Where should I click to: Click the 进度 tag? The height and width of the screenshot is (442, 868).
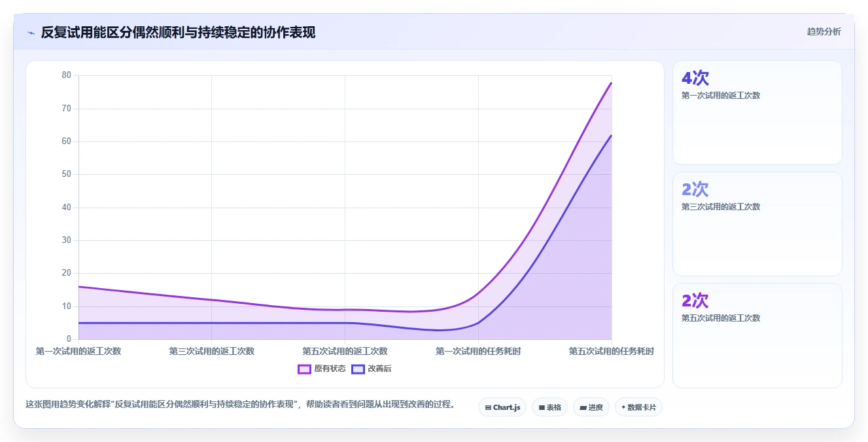[x=591, y=407]
